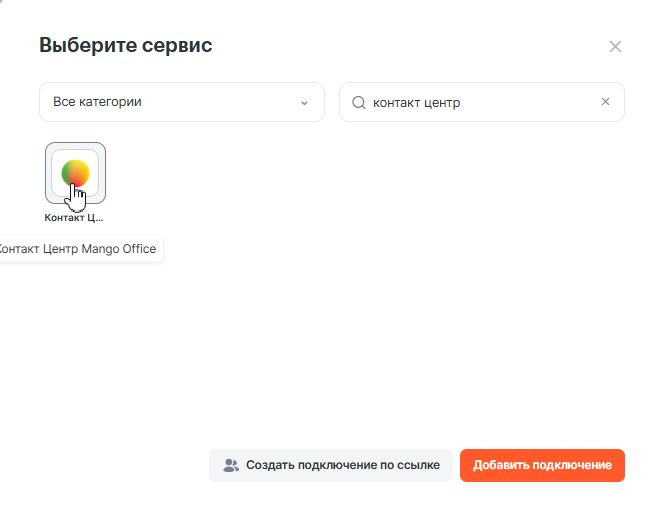Screen dimensions: 659x509
Task: Expand categories using the chevron arrow
Action: [304, 102]
